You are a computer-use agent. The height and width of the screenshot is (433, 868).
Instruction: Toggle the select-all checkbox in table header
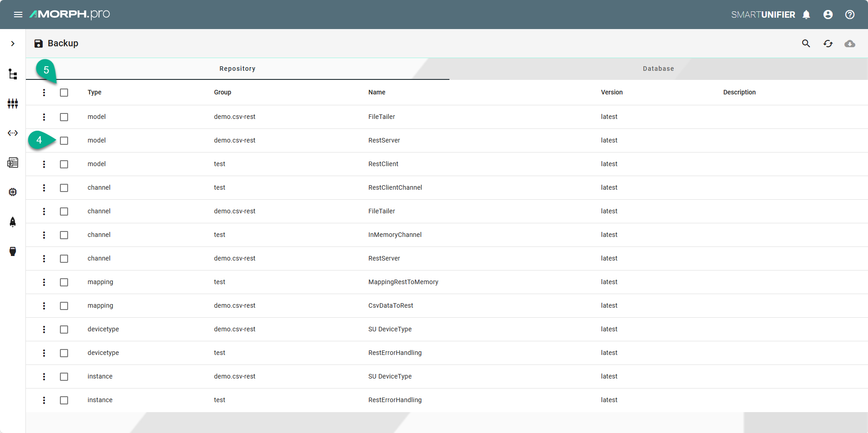(64, 93)
